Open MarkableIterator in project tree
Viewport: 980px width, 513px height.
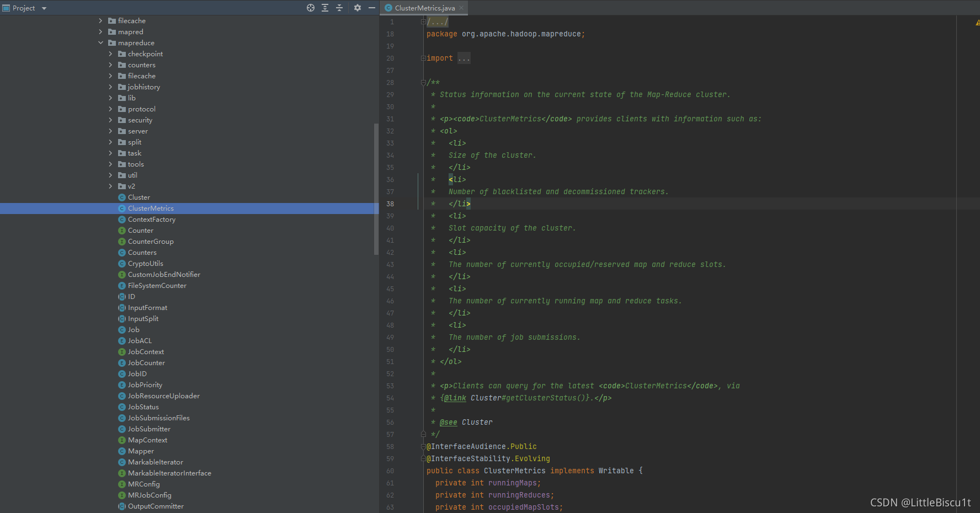click(x=156, y=462)
